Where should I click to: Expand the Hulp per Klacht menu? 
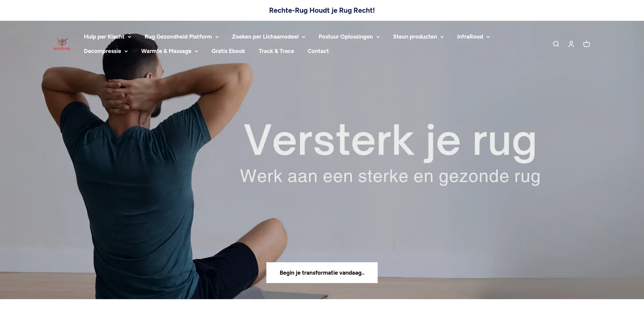[x=107, y=37]
